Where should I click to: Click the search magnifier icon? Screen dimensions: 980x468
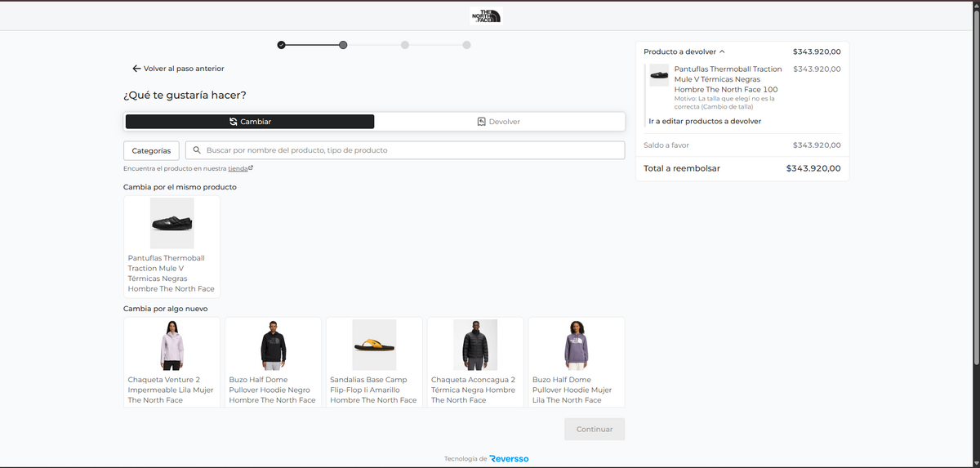(x=197, y=150)
